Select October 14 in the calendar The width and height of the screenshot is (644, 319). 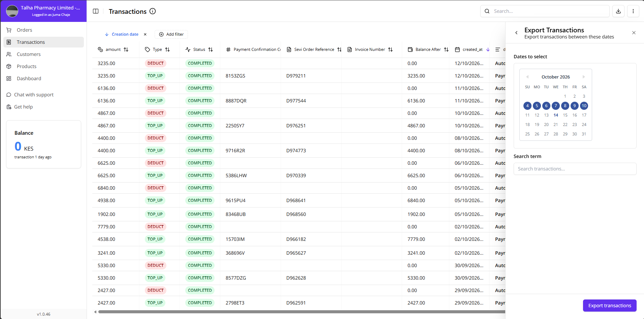click(x=556, y=115)
